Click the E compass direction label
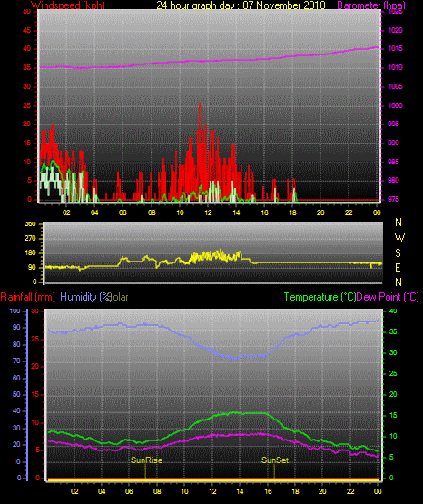Screen dimensions: 423x504 click(398, 268)
